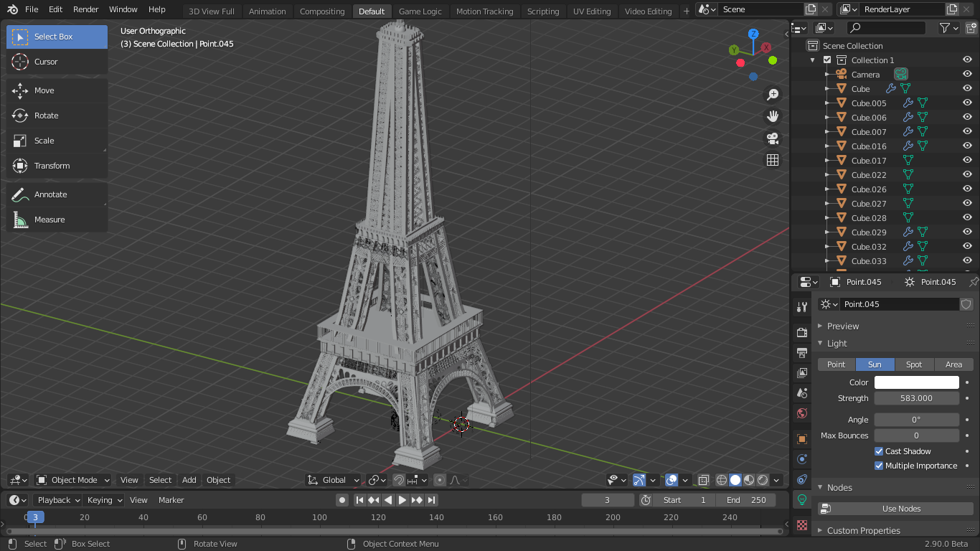This screenshot has width=980, height=551.
Task: Activate the Annotate tool
Action: [x=57, y=194]
